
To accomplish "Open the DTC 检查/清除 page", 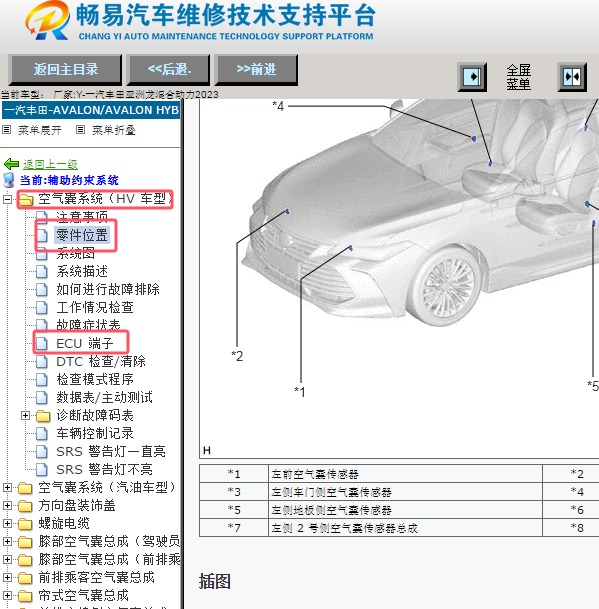I will [x=101, y=362].
